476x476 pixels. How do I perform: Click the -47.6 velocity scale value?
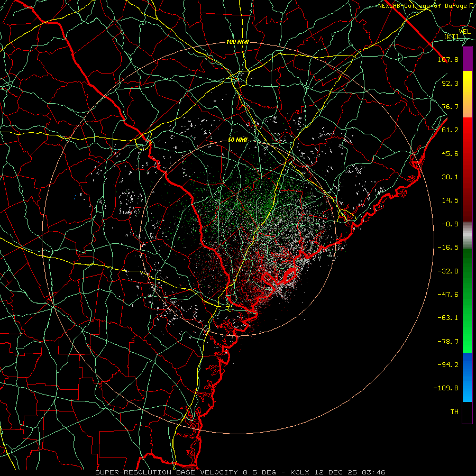pyautogui.click(x=448, y=295)
